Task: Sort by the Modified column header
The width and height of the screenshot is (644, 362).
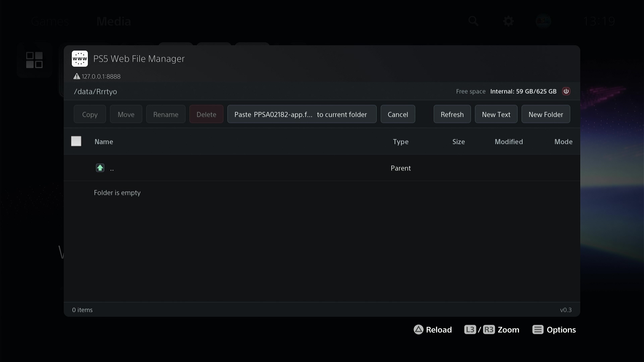Action: (509, 141)
